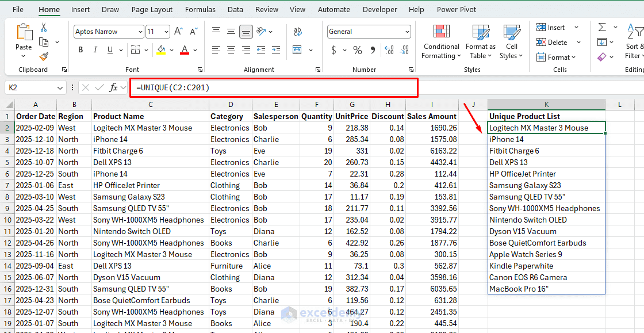Screen dimensions: 644x333
Task: Click Wrap Text icon
Action: 298,31
